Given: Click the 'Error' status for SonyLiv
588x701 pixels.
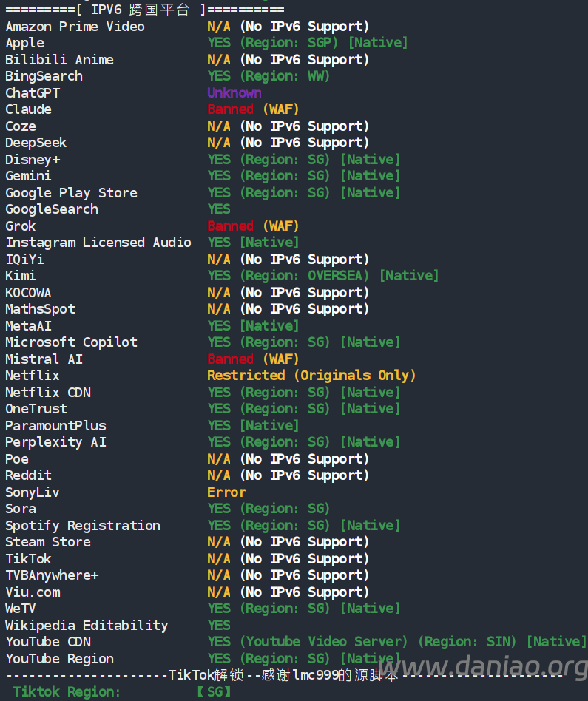Looking at the screenshot, I should [227, 492].
